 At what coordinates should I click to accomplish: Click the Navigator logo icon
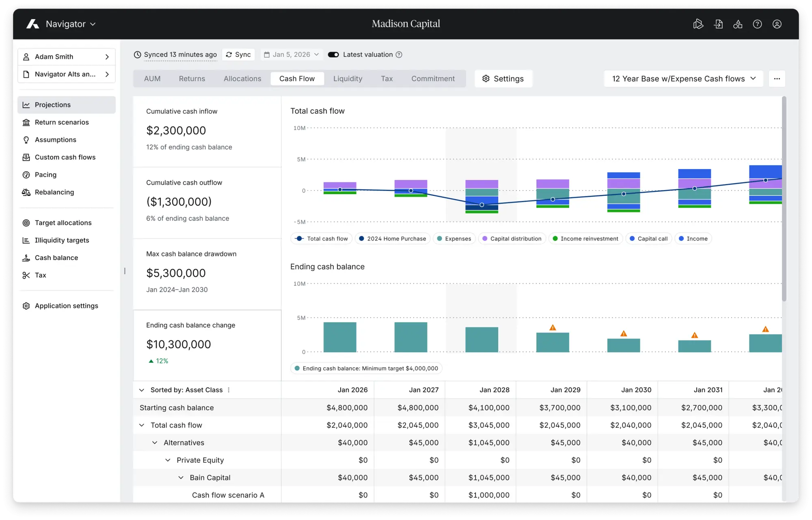coord(32,24)
